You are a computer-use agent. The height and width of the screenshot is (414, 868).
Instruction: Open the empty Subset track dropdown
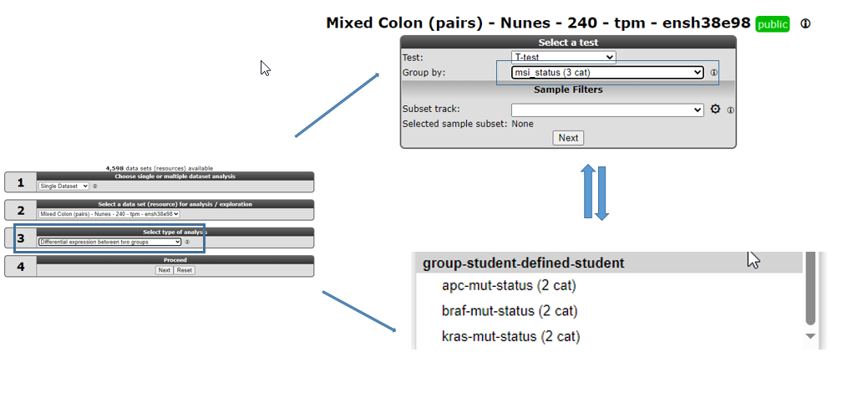607,110
